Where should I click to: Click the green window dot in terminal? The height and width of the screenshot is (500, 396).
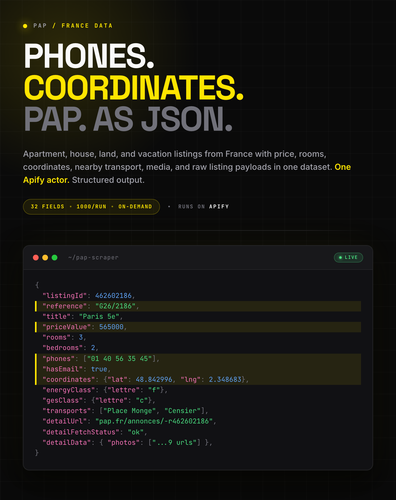pyautogui.click(x=55, y=257)
